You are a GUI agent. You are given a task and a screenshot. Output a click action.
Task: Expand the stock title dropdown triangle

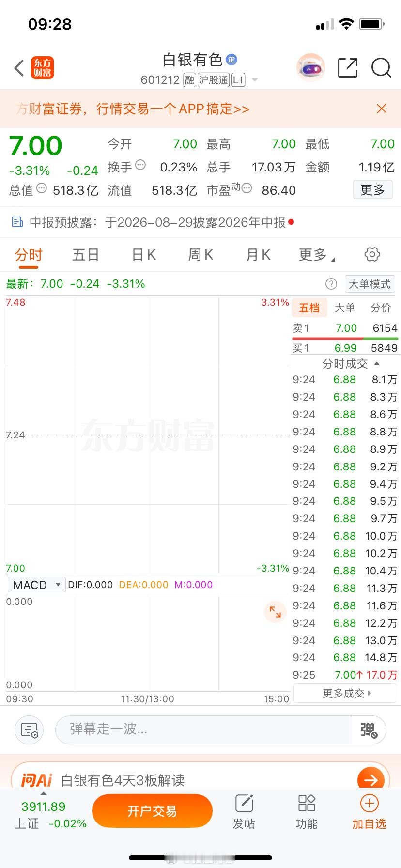tap(254, 80)
